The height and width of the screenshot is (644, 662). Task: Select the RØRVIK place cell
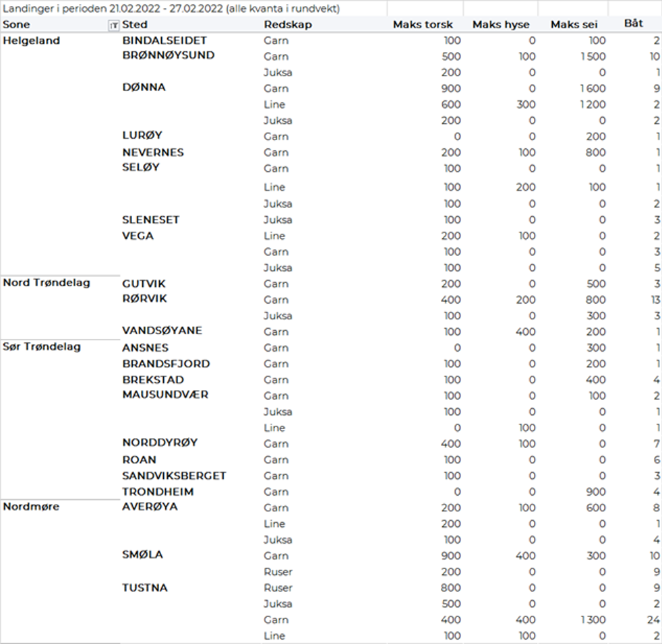[x=144, y=298]
